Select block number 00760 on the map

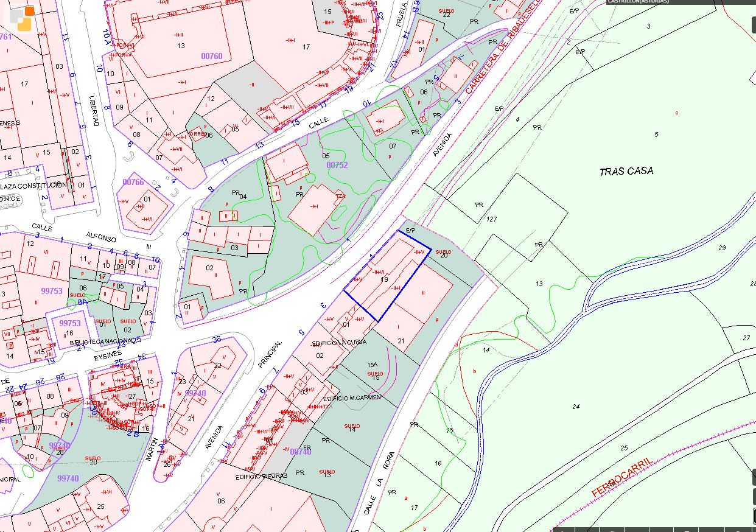click(212, 56)
